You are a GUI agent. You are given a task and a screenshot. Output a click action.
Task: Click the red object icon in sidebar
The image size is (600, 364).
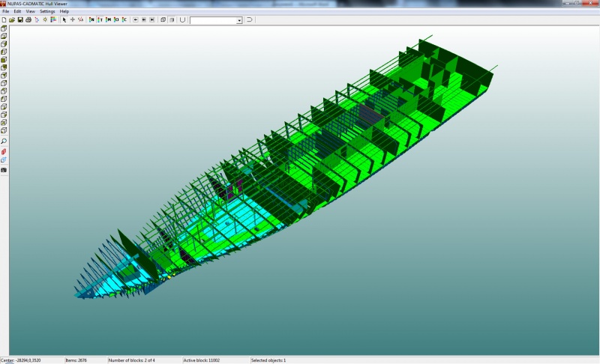[4, 151]
